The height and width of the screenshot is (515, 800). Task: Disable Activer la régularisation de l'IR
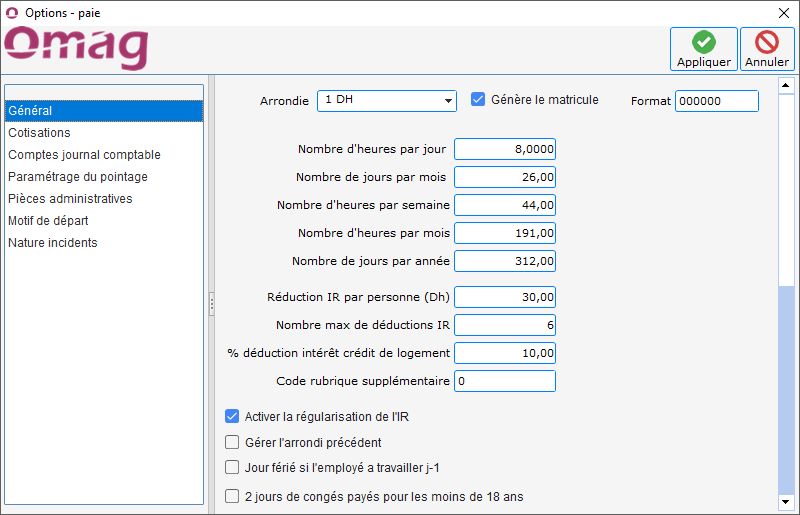tap(232, 416)
